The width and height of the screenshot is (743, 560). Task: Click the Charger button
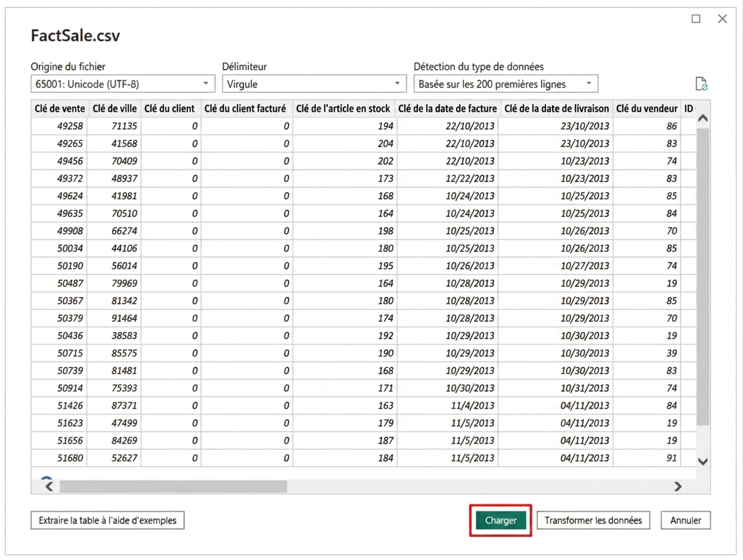tap(500, 520)
